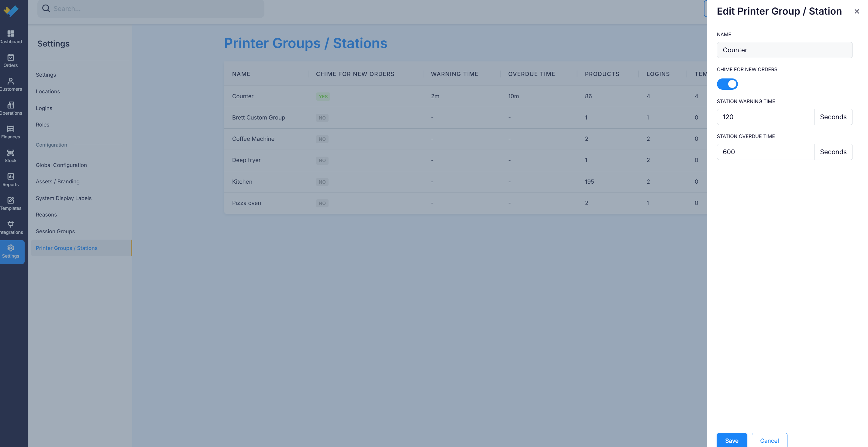Select the Brett Custom Group row
The width and height of the screenshot is (868, 447).
click(x=465, y=118)
